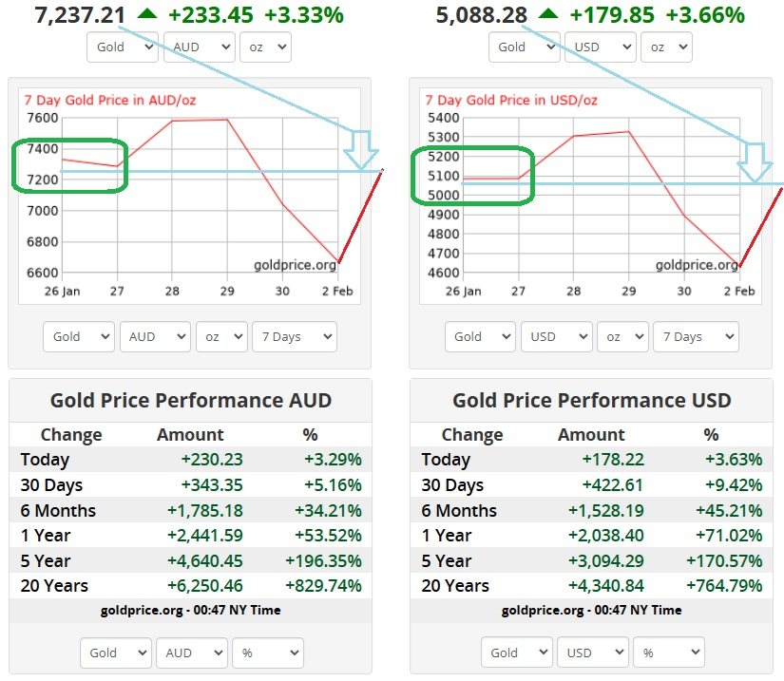Click the 1 Year row in AUD table
The image size is (784, 681).
[190, 535]
